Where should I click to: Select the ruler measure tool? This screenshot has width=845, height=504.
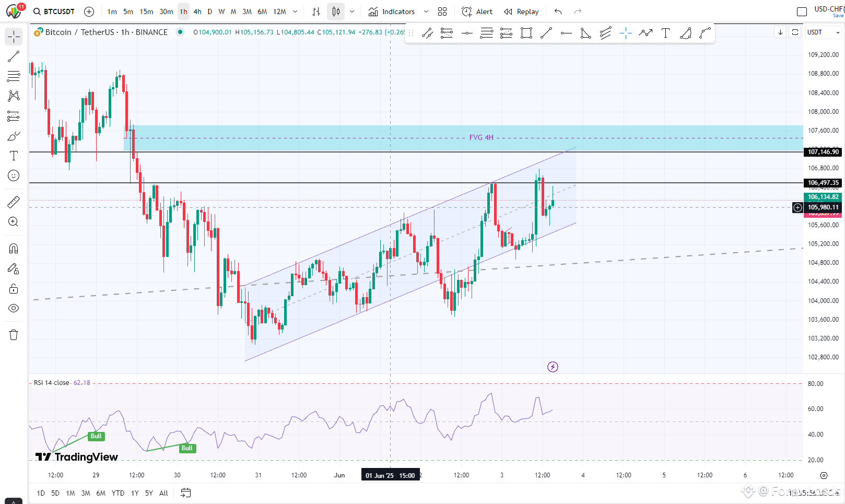click(14, 202)
